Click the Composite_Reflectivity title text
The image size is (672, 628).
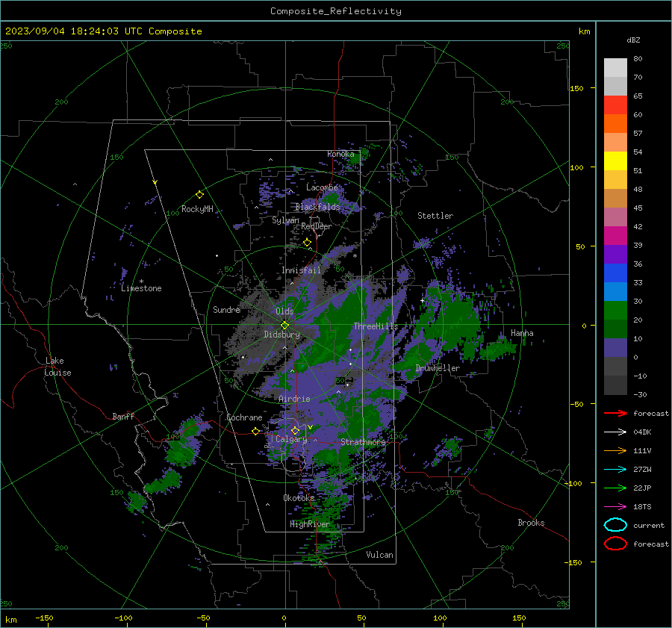pos(335,11)
